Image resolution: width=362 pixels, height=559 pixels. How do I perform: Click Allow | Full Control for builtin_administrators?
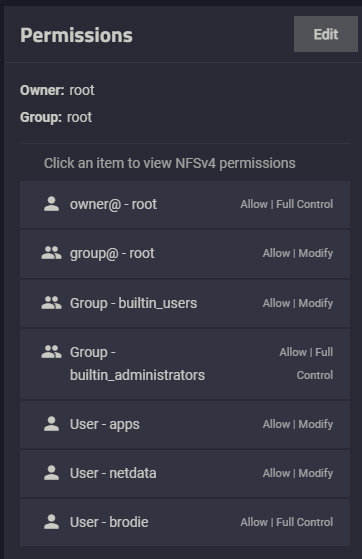coord(306,364)
